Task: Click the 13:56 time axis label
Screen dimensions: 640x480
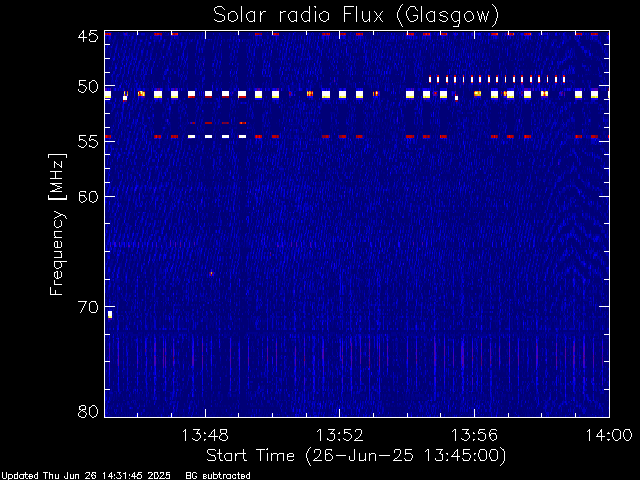Action: click(x=474, y=435)
